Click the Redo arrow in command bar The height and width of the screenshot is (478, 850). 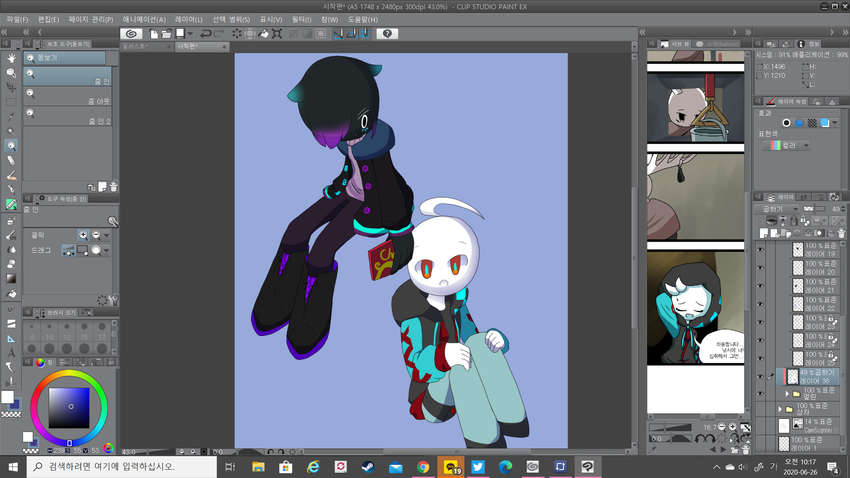tap(218, 34)
